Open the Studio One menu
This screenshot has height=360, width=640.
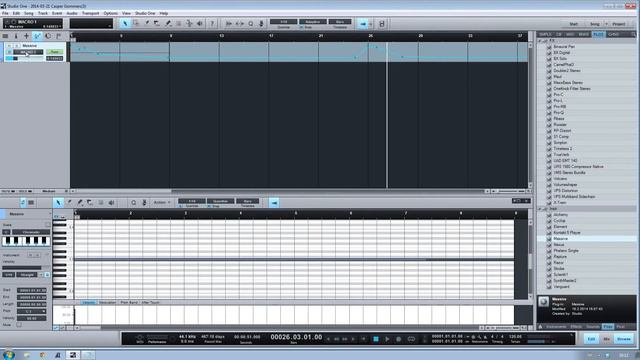coord(145,13)
